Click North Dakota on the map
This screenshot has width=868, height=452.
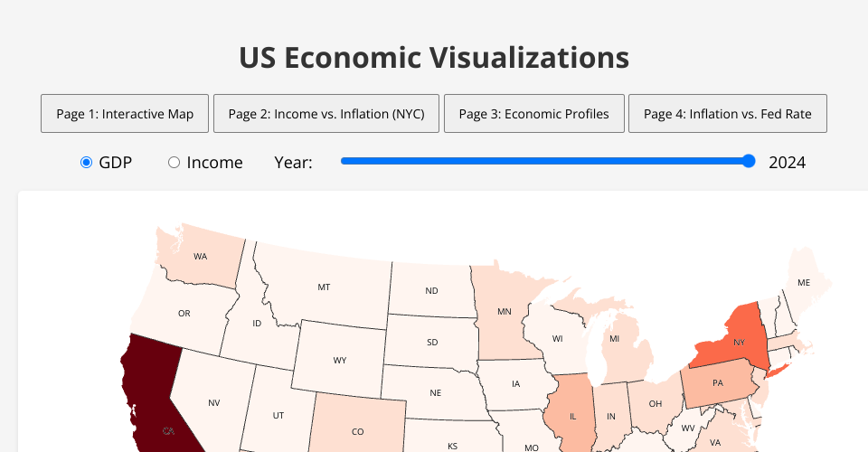(x=430, y=289)
